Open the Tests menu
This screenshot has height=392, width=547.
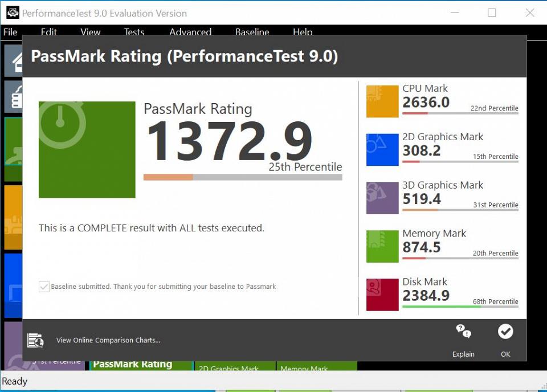pos(134,32)
